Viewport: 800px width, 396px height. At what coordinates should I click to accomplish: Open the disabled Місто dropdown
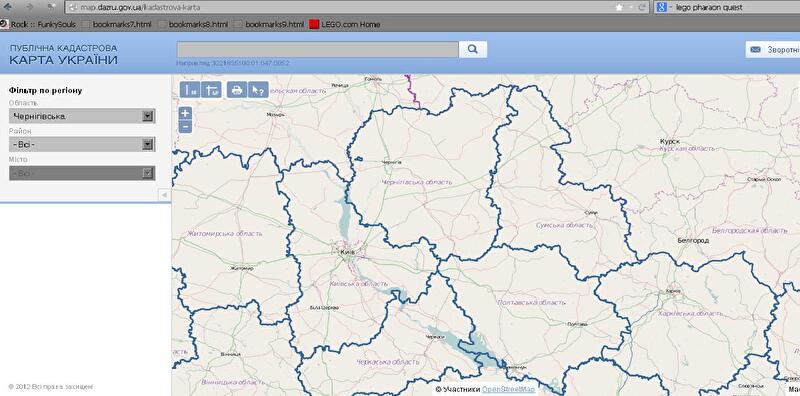[82, 173]
